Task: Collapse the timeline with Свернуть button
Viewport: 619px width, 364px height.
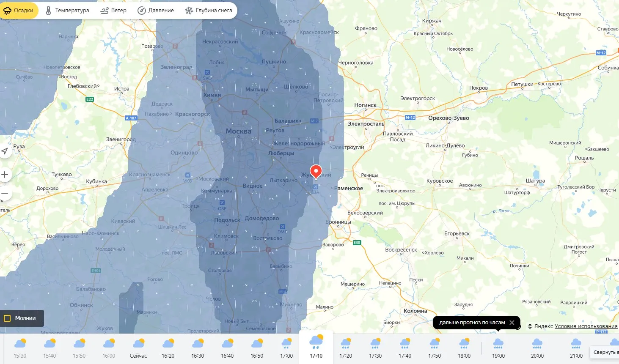Action: pyautogui.click(x=605, y=352)
